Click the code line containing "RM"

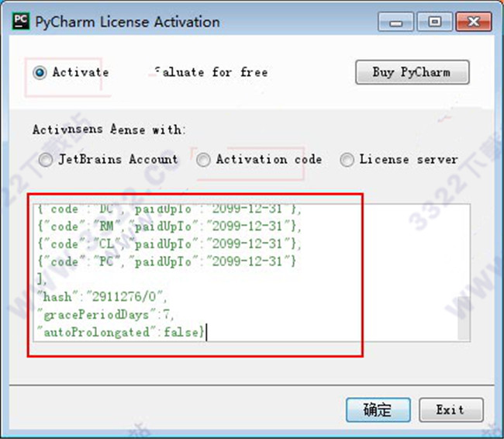point(170,226)
